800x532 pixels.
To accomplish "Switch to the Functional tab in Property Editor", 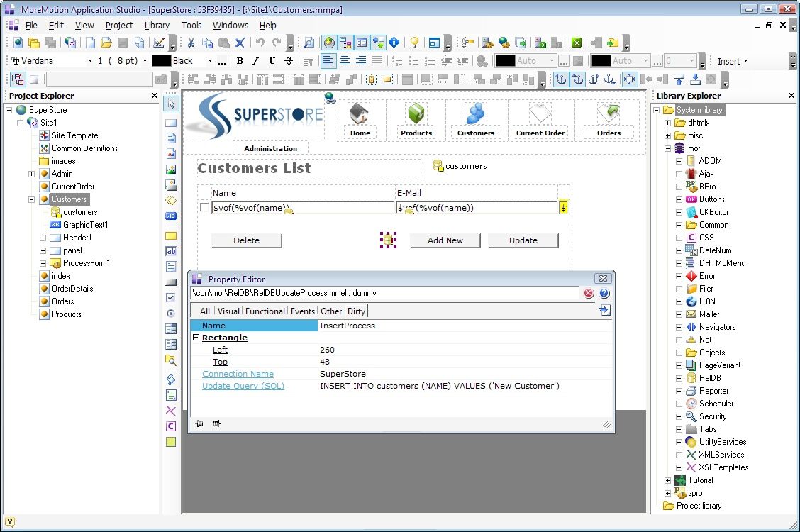I will pos(265,311).
